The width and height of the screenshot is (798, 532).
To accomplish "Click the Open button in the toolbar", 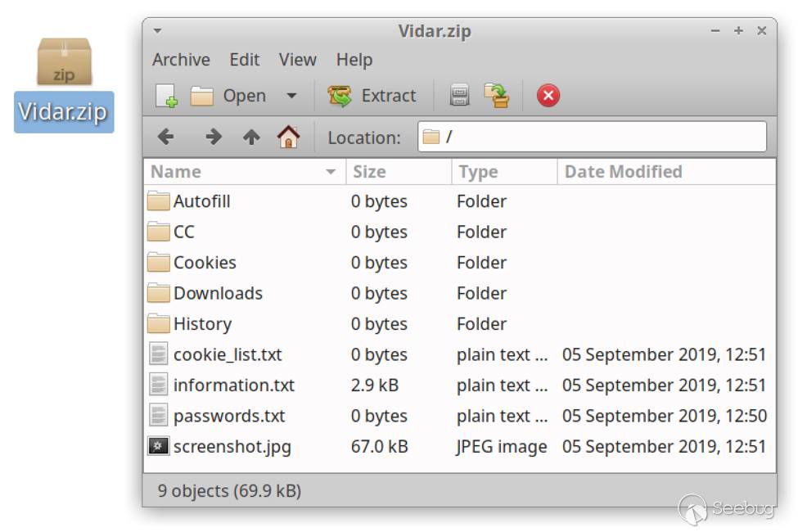I will click(x=229, y=96).
